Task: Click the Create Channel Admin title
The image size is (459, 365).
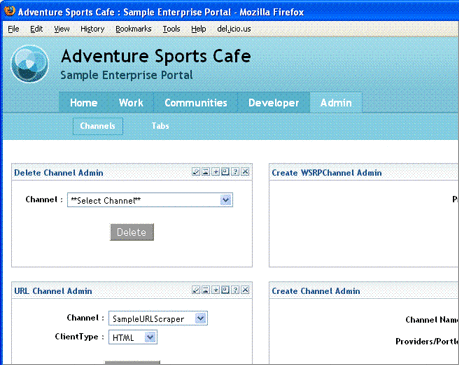Action: coord(316,291)
